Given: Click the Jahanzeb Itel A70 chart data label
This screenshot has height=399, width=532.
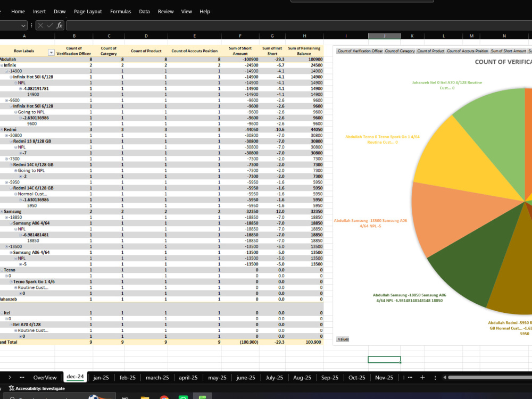Looking at the screenshot, I should [x=447, y=85].
